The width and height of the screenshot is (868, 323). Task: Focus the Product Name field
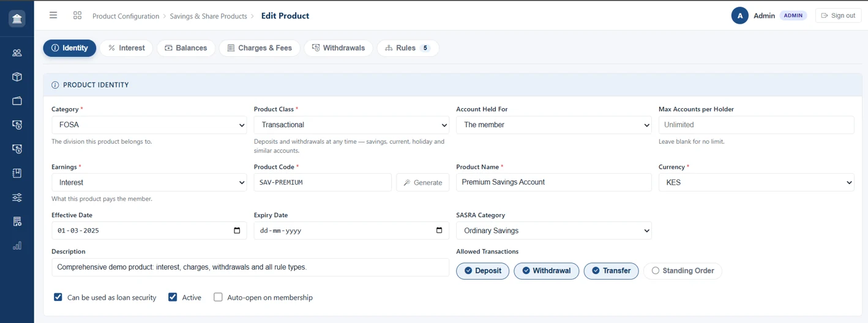tap(554, 182)
